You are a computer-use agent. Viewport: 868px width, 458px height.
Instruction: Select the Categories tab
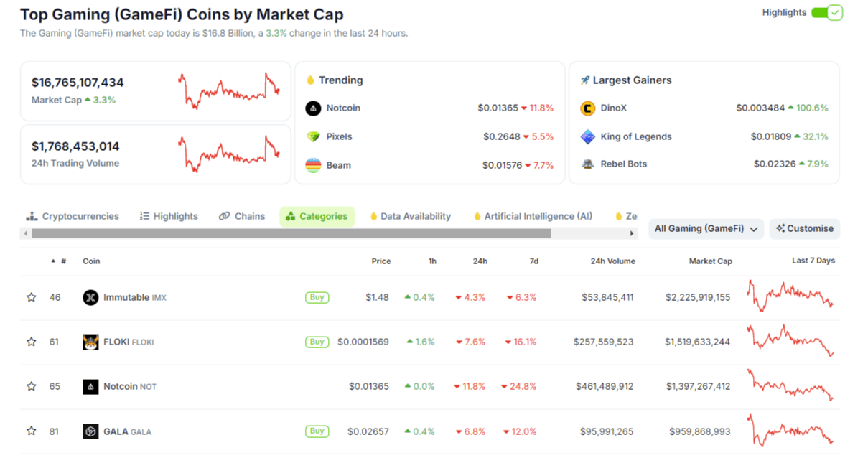pyautogui.click(x=317, y=216)
